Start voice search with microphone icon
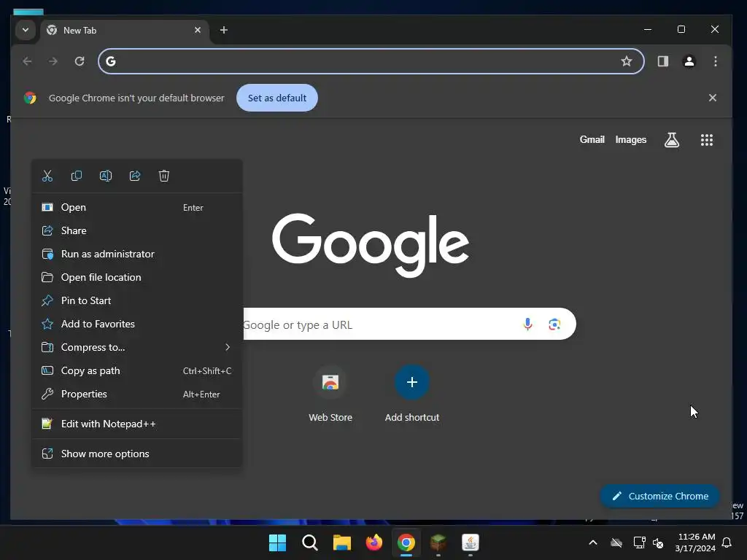 [x=527, y=324]
